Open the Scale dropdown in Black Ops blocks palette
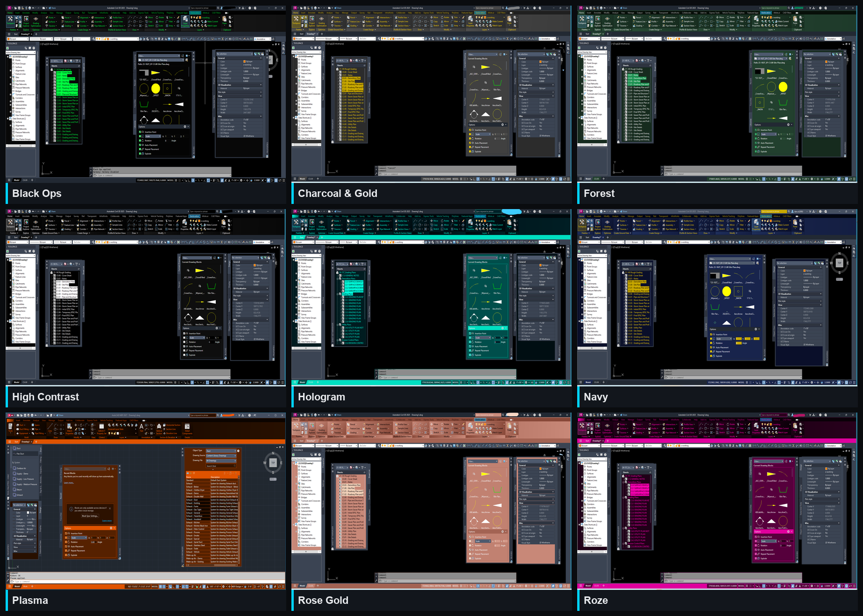This screenshot has height=616, width=863. coord(153,136)
